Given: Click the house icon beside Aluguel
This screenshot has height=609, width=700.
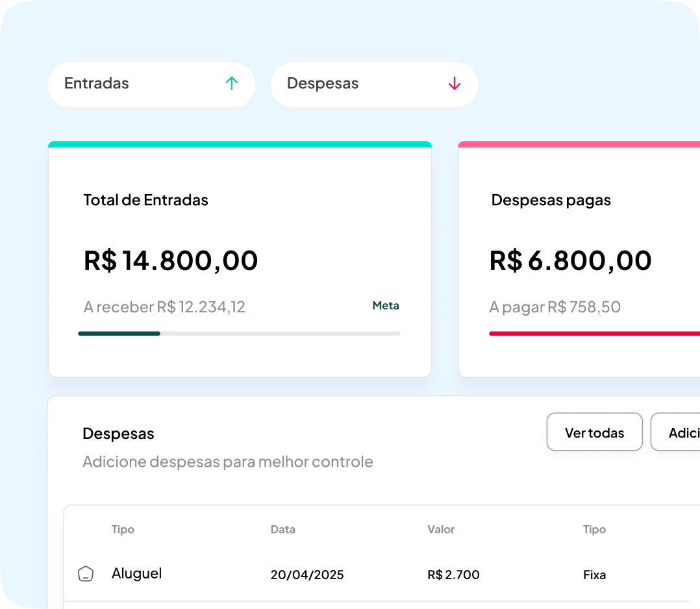Looking at the screenshot, I should coord(85,573).
